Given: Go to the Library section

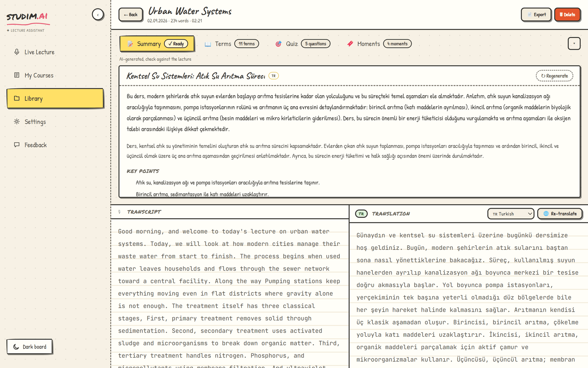Looking at the screenshot, I should point(55,98).
